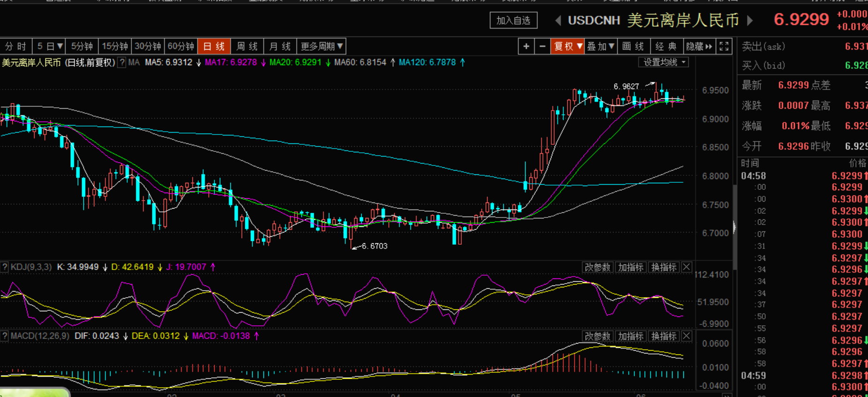Switch to 周线 weekly tab

tap(247, 46)
